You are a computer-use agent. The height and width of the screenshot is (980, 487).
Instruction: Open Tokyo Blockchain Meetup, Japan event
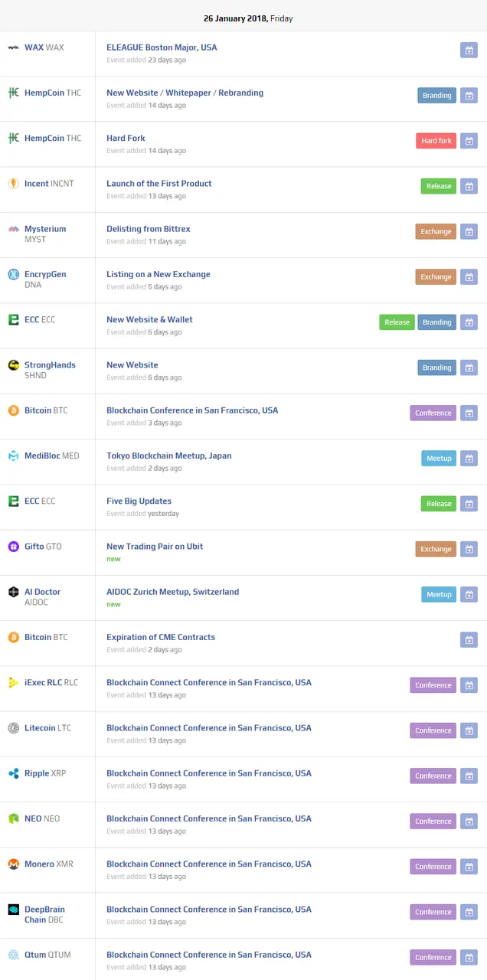(168, 456)
